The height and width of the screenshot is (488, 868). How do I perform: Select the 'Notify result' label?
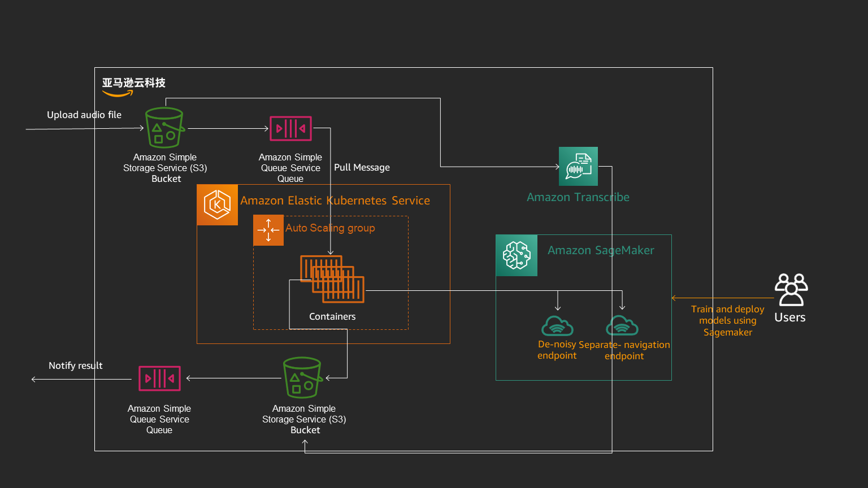coord(76,365)
